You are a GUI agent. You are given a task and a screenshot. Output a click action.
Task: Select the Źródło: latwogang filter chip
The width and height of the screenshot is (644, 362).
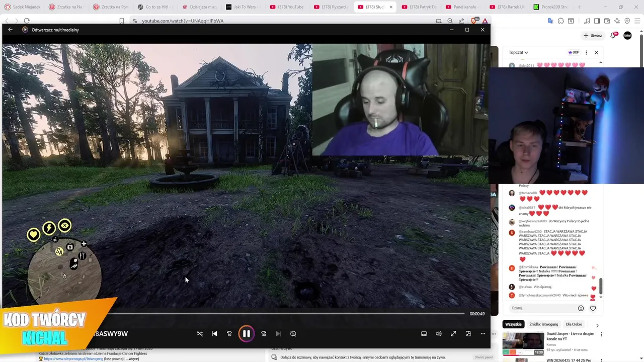(544, 324)
